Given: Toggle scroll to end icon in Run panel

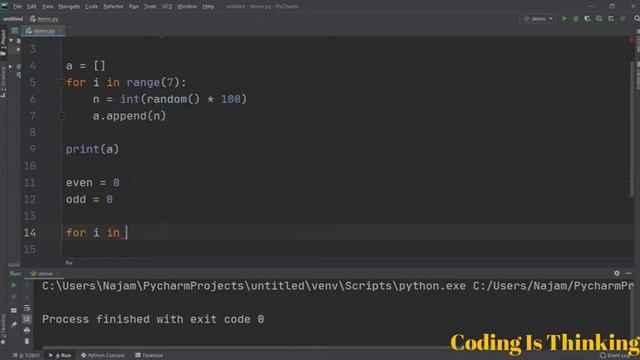Looking at the screenshot, I should (x=27, y=319).
